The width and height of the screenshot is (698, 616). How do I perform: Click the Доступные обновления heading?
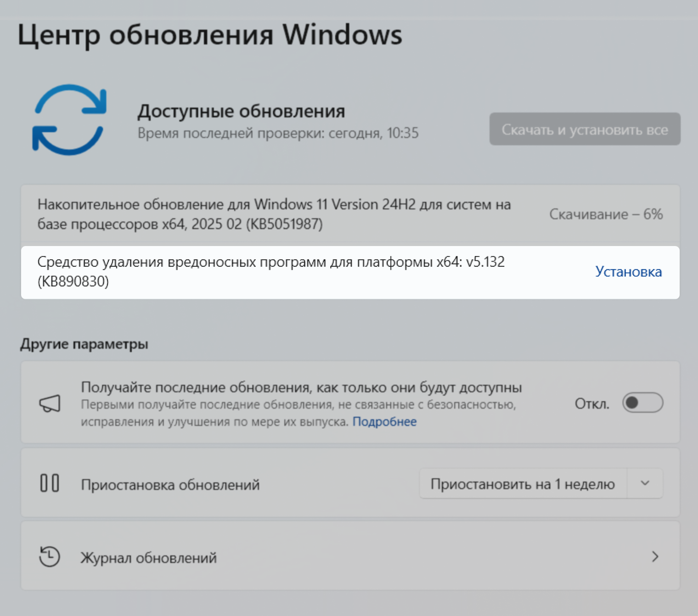click(x=241, y=111)
